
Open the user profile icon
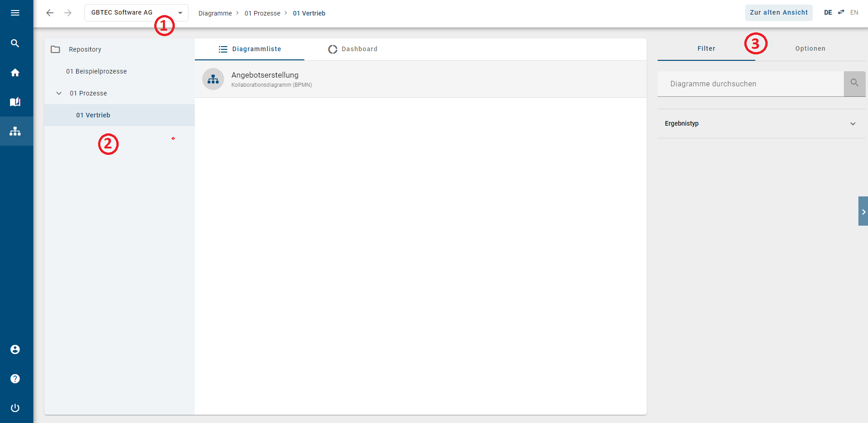point(15,349)
